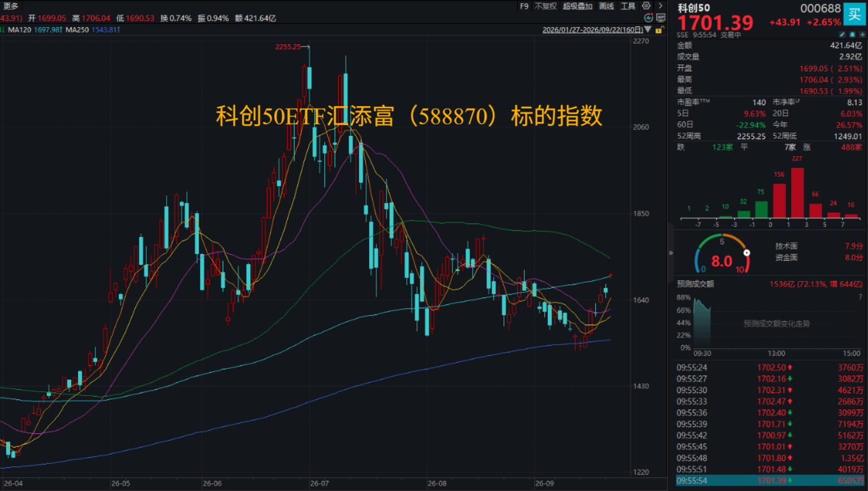Click the 科创50 index name
The image size is (868, 491).
(694, 8)
